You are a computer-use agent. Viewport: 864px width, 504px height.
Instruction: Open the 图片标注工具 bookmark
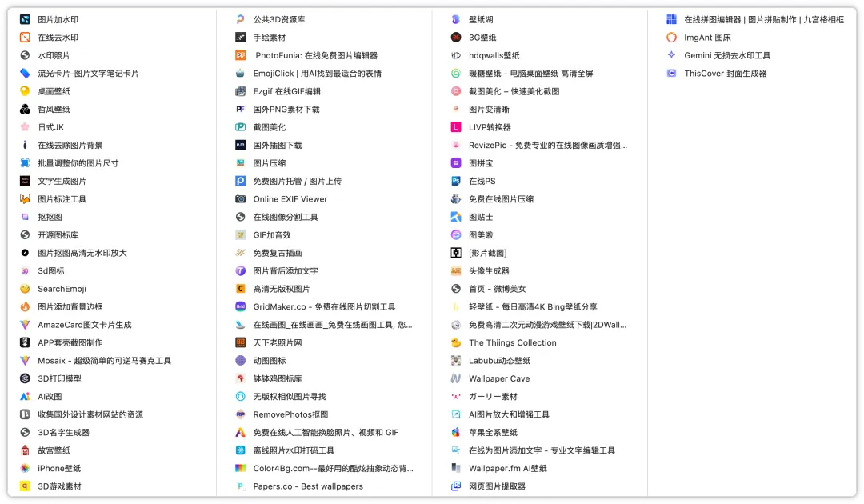62,199
